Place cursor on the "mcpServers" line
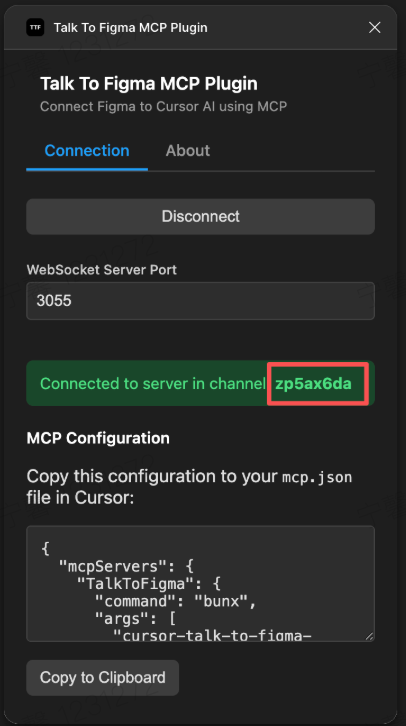Viewport: 406px width, 726px height. 126,566
